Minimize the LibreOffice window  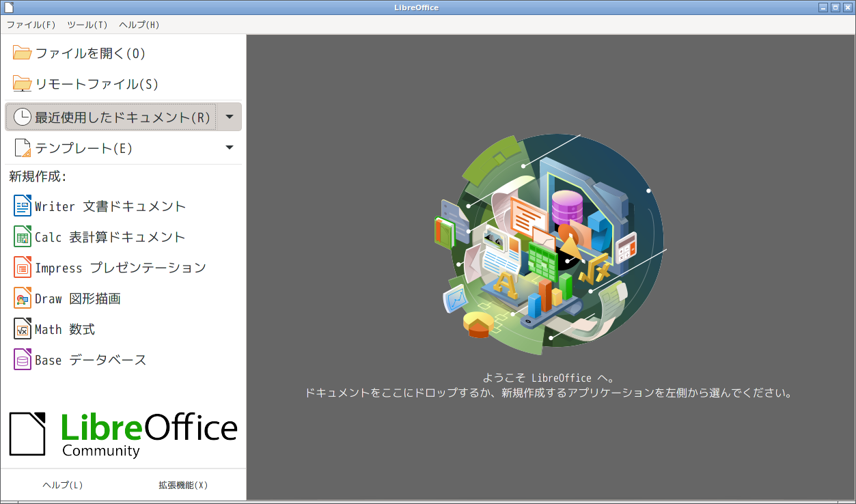coord(823,8)
